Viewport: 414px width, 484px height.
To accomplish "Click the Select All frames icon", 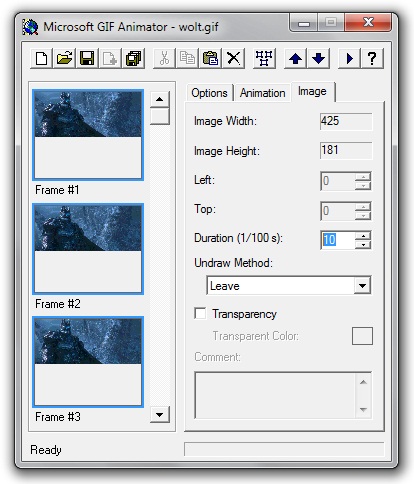I will coord(264,59).
